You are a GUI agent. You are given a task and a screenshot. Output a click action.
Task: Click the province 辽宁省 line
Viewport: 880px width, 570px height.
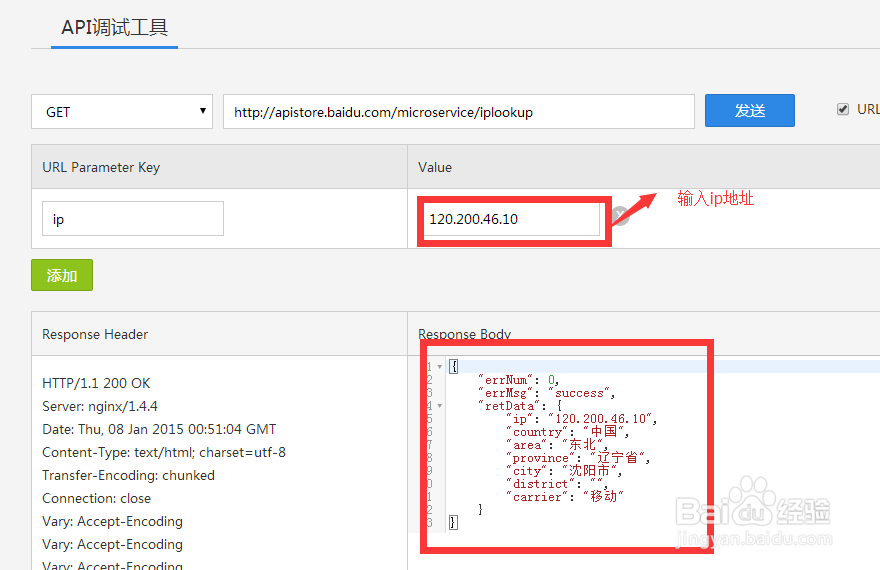tap(578, 457)
